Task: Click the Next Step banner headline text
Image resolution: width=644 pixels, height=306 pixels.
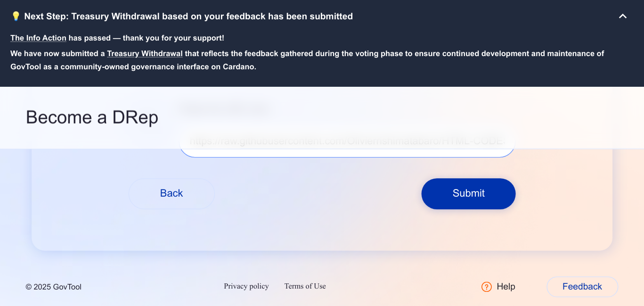Action: click(188, 17)
